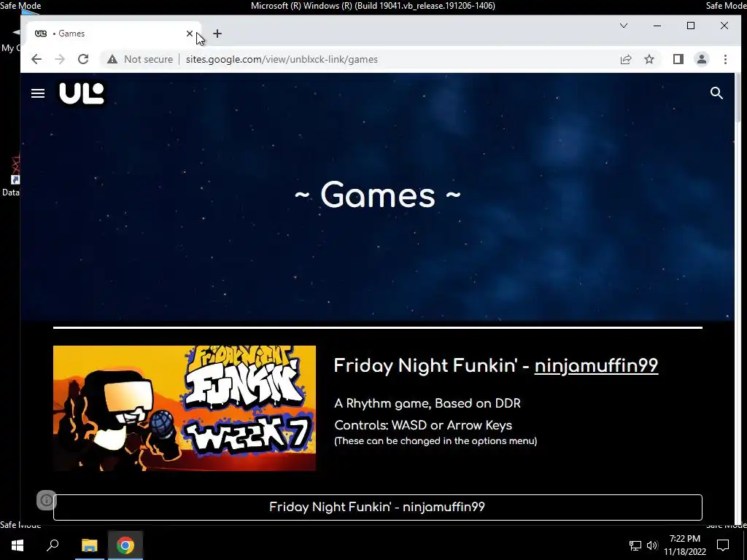Click the Not secure warning icon

pos(112,59)
